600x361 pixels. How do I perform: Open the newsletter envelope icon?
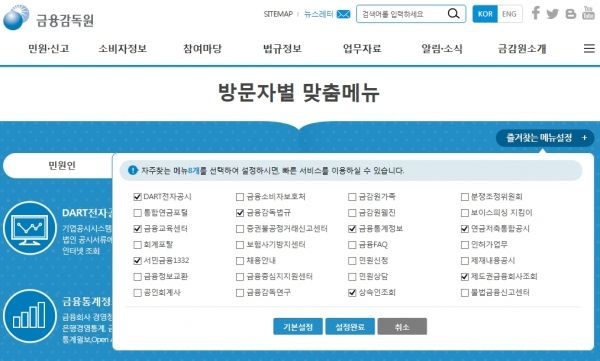click(x=343, y=14)
